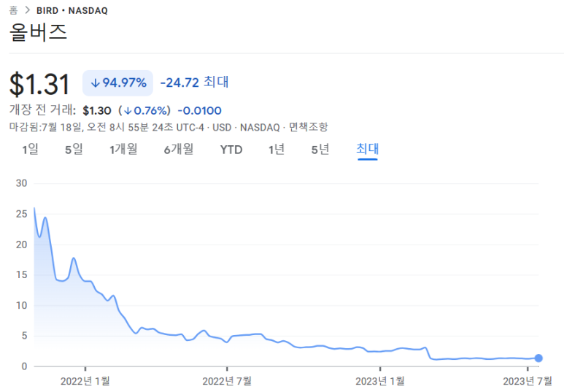This screenshot has height=392, width=564.
Task: Click the 올버즈 company title
Action: click(x=38, y=32)
